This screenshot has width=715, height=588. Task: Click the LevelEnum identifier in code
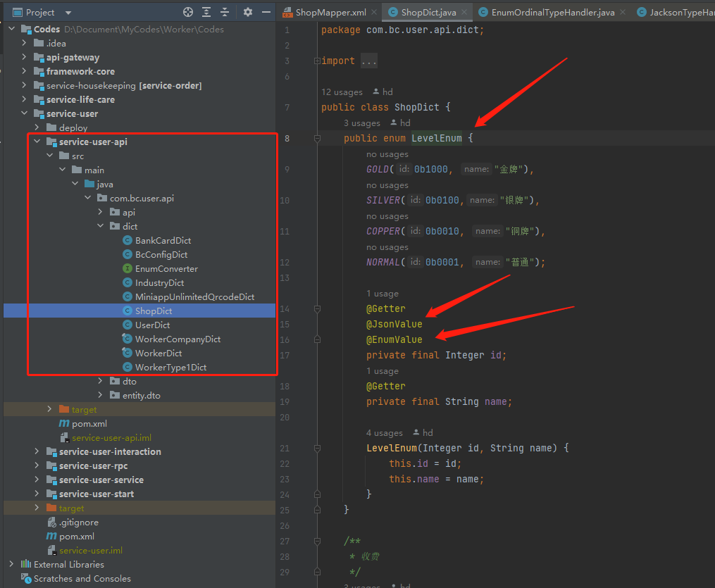pyautogui.click(x=436, y=138)
